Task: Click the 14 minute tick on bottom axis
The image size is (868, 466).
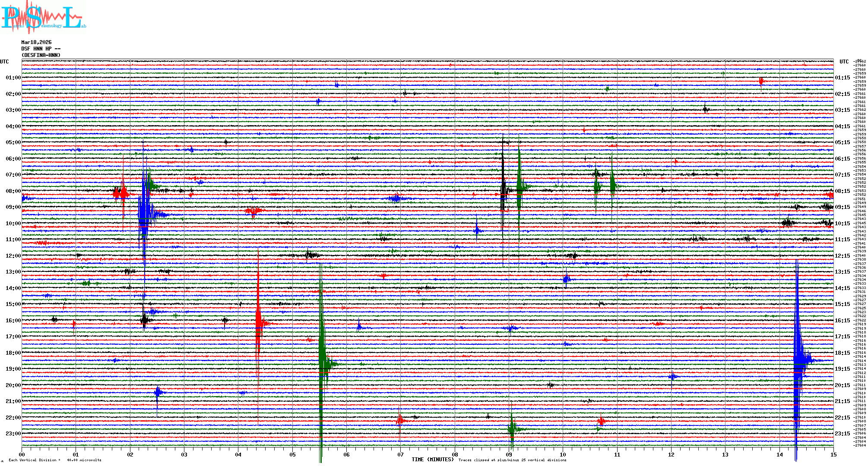Action: (x=779, y=455)
